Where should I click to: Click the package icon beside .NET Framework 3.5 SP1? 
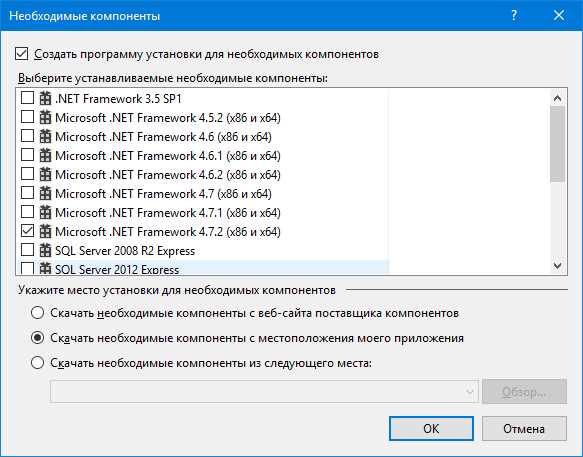pyautogui.click(x=45, y=98)
